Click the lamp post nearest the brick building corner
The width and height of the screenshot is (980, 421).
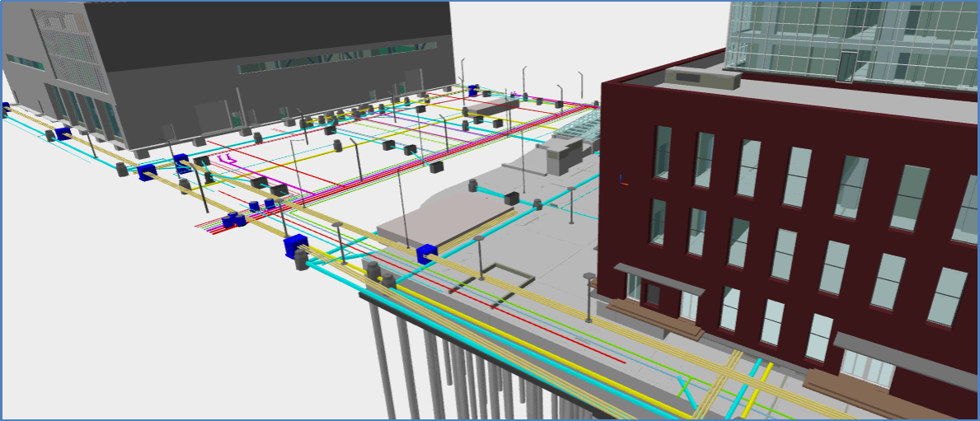[588, 297]
